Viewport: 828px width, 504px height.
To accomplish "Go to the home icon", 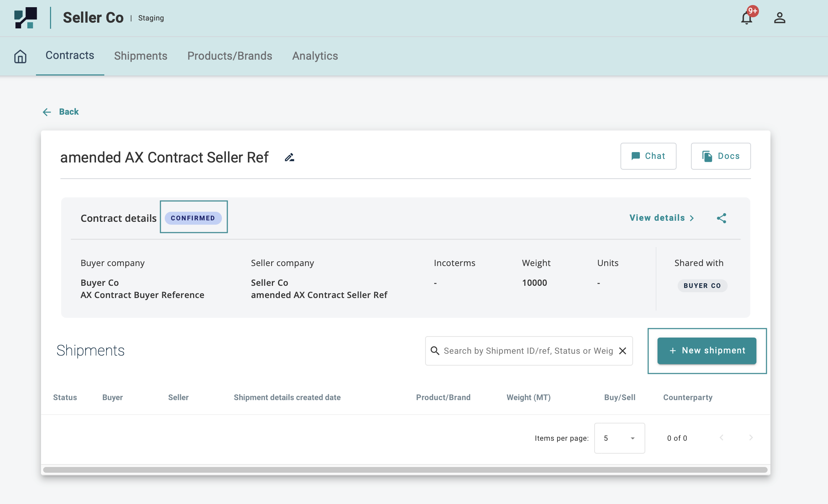I will 20,56.
